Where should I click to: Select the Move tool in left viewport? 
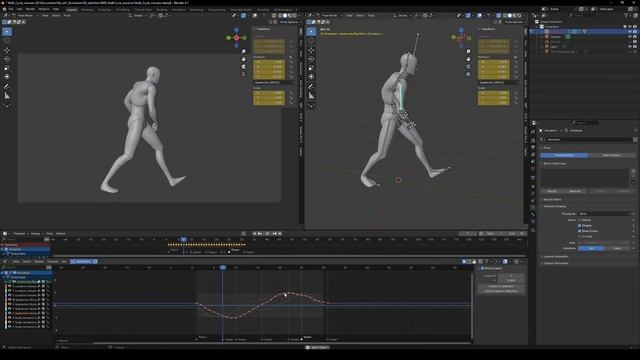[7, 50]
